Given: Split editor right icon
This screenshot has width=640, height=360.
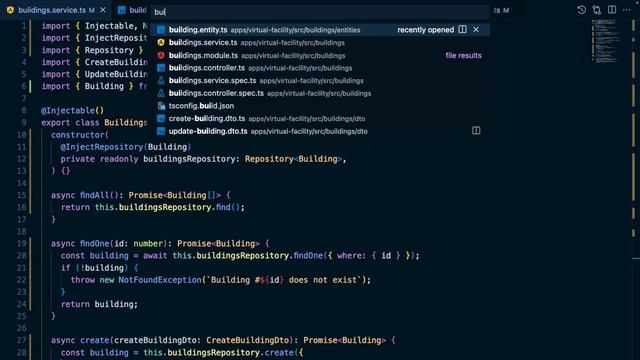Looking at the screenshot, I should (612, 10).
